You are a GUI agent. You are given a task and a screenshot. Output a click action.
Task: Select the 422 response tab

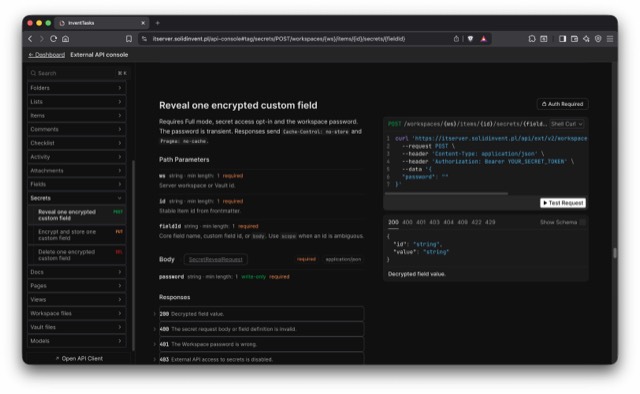(x=476, y=222)
